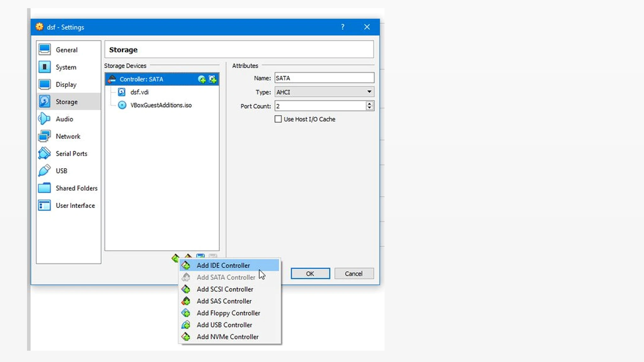This screenshot has height=362, width=644.
Task: Open the Audio settings category
Action: coord(69,119)
